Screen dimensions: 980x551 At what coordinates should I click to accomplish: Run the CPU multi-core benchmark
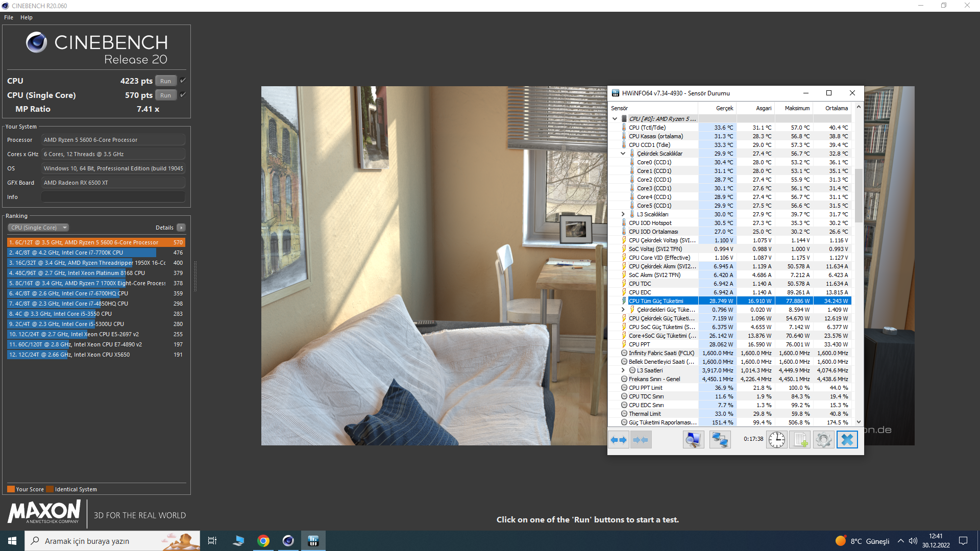click(x=165, y=81)
